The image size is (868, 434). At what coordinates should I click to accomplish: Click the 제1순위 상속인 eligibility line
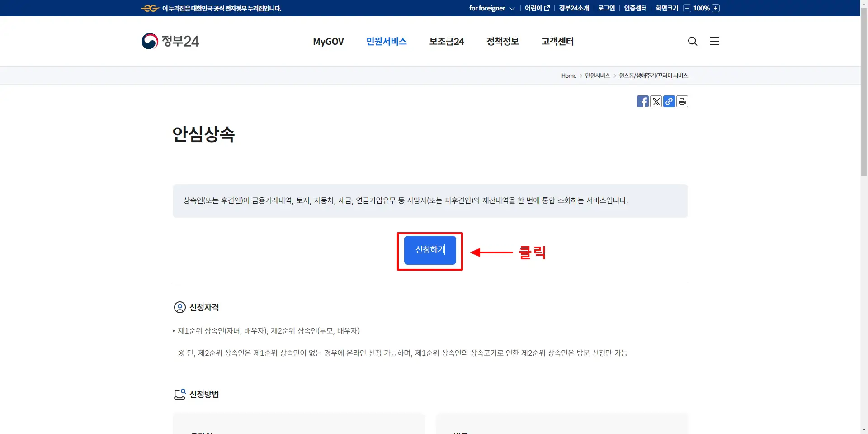(x=269, y=331)
